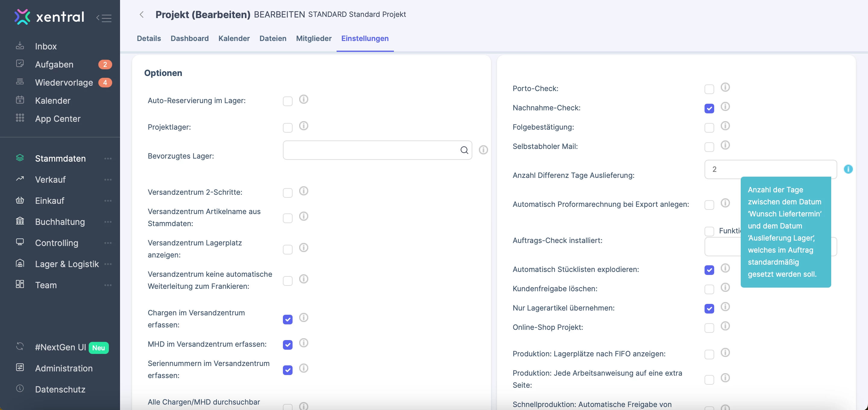Click the Bevorzugtes Lager input field
Image resolution: width=868 pixels, height=410 pixels.
coord(377,150)
